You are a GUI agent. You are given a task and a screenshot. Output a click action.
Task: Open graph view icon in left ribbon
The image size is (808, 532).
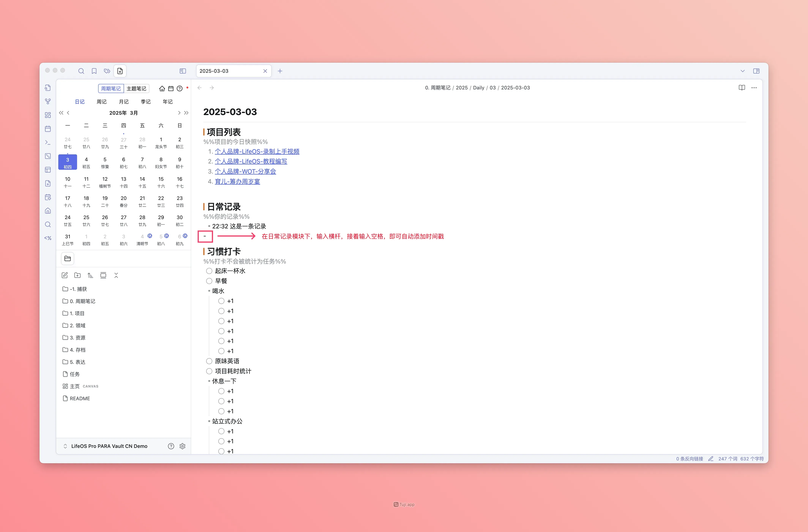[48, 102]
